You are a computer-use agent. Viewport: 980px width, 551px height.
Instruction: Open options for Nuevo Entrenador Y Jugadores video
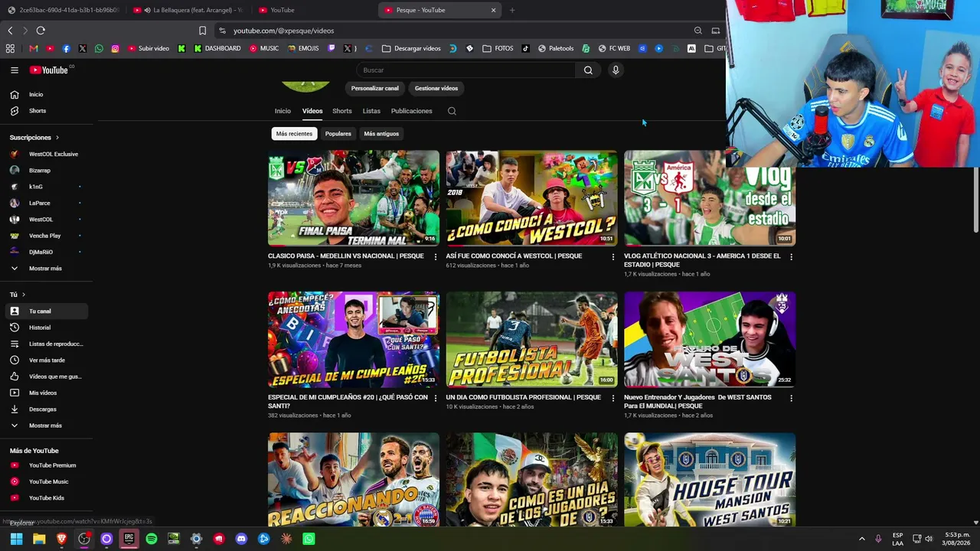pyautogui.click(x=791, y=398)
